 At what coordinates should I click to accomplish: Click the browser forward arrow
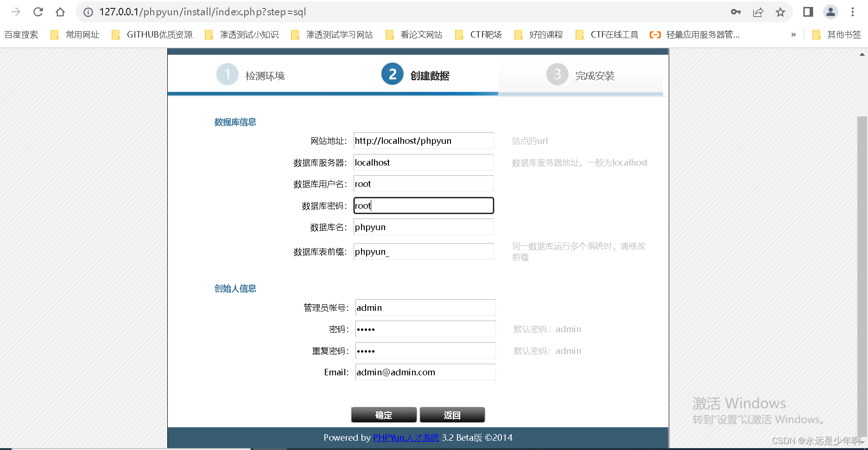(x=16, y=12)
